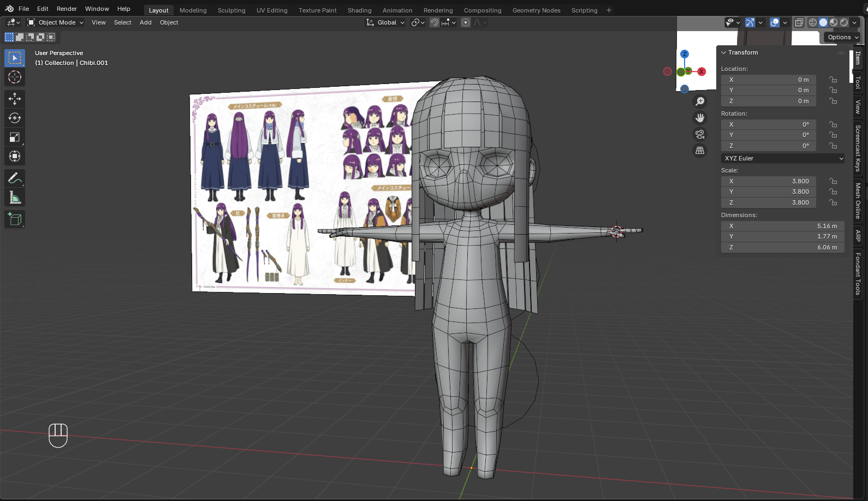Choose the Scale tool
The height and width of the screenshot is (501, 868).
pyautogui.click(x=15, y=138)
